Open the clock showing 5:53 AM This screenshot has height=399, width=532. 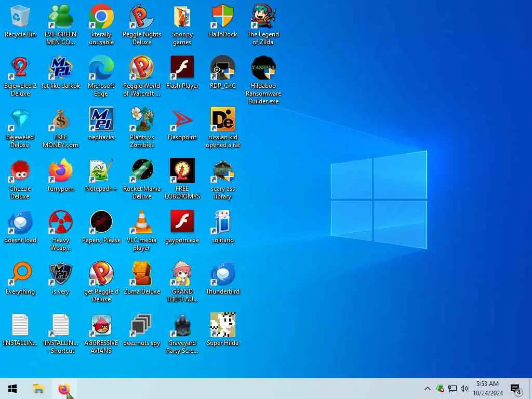(487, 389)
